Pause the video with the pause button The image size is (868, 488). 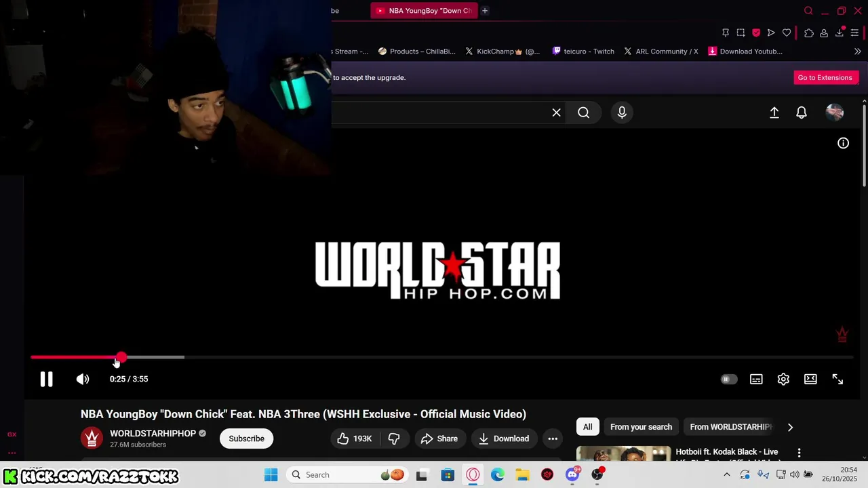pos(46,379)
